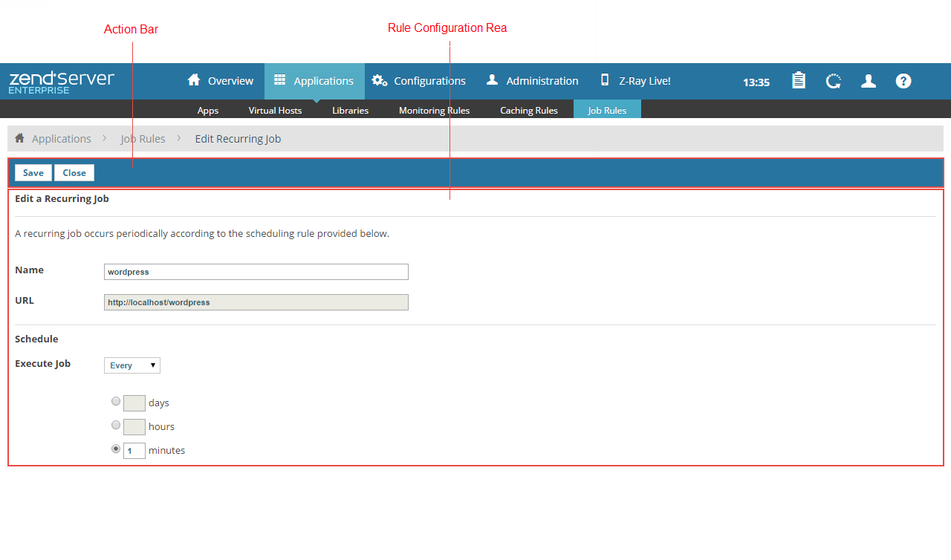Switch to the Monitoring Rules tab
The height and width of the screenshot is (560, 951).
[x=434, y=110]
